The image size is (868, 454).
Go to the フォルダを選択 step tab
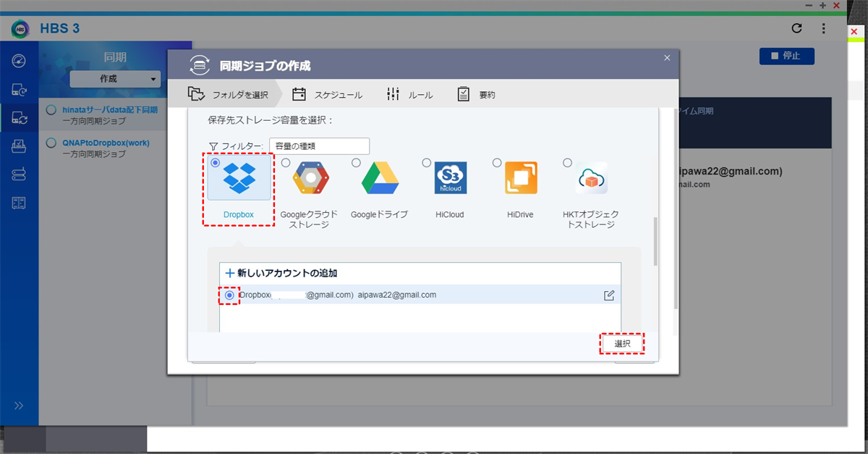pyautogui.click(x=229, y=95)
